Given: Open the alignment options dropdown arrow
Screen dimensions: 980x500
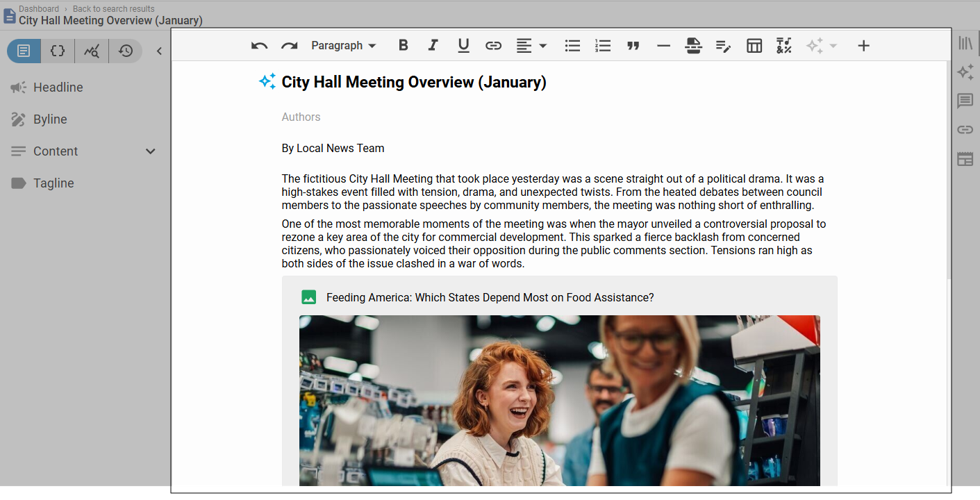Looking at the screenshot, I should pyautogui.click(x=542, y=46).
